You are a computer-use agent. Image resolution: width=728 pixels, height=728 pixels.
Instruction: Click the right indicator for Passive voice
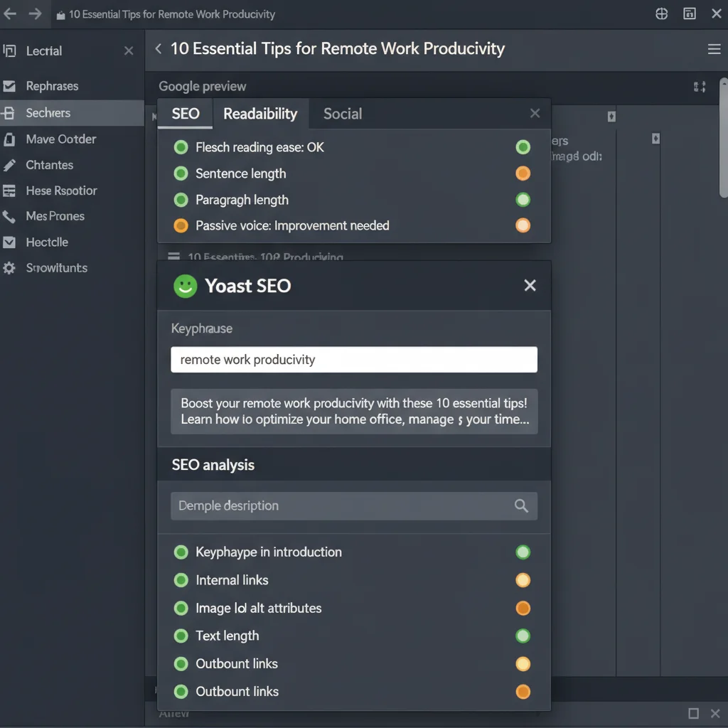tap(523, 225)
